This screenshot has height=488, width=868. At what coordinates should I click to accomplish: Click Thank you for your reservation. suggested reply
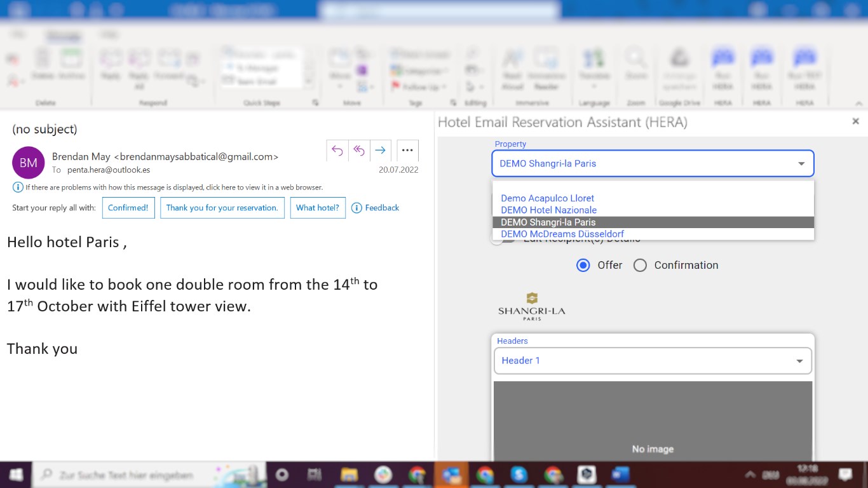pyautogui.click(x=222, y=208)
